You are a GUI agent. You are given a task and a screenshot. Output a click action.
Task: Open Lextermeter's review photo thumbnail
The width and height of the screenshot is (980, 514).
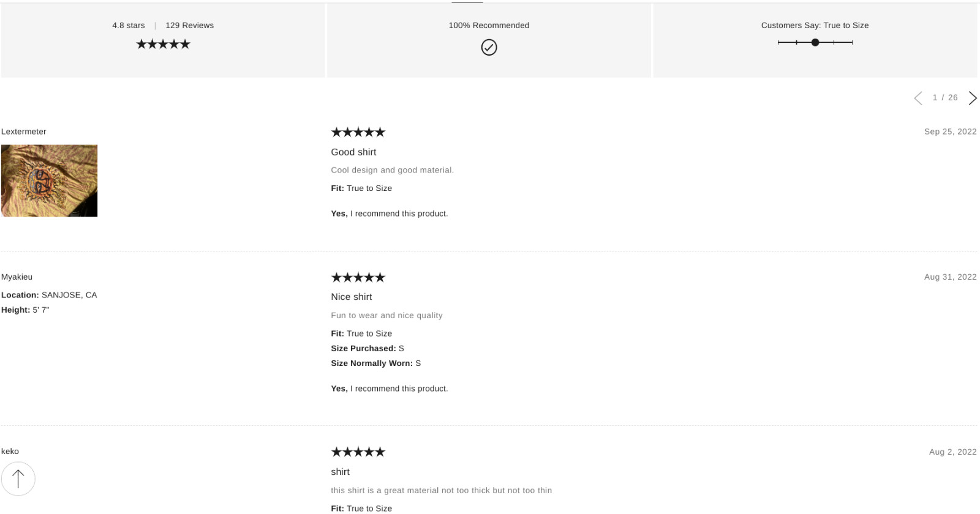coord(49,181)
